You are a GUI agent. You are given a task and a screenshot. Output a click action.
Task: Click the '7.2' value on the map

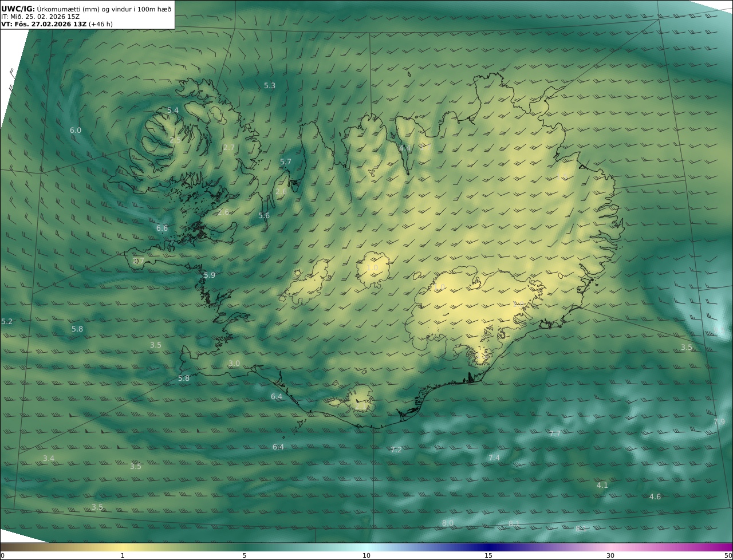[396, 450]
